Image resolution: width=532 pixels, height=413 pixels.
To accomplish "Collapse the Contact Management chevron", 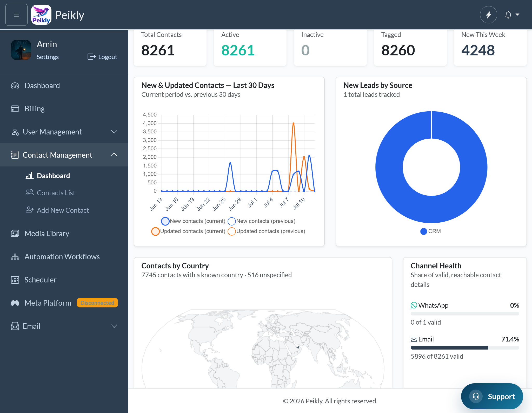I will [x=114, y=155].
